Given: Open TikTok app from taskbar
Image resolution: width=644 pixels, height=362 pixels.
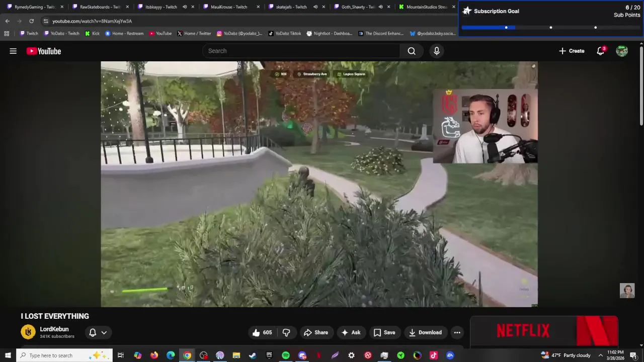Looking at the screenshot, I should click(434, 355).
